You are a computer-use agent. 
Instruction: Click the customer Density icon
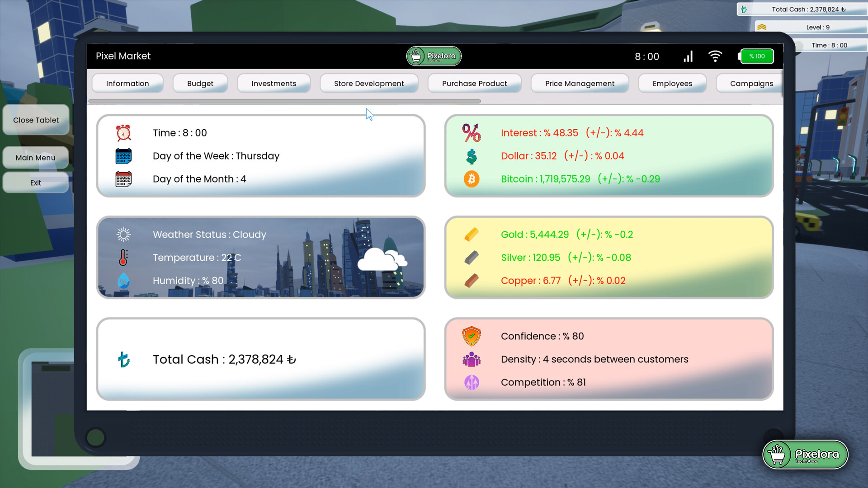pyautogui.click(x=472, y=359)
